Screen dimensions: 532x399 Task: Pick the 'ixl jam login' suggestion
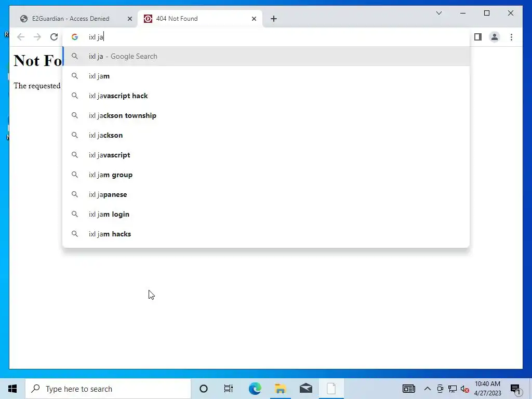266,214
